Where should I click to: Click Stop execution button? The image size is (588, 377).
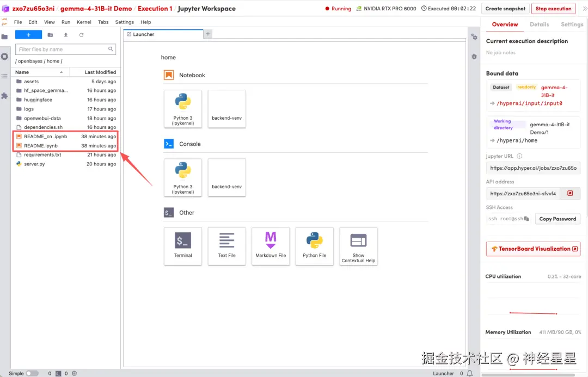pyautogui.click(x=554, y=9)
